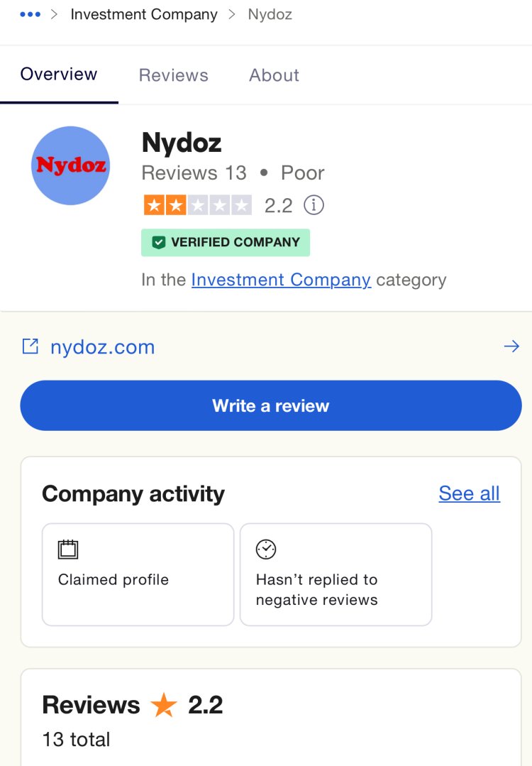Open the breadcrumb three-dots menu
This screenshot has width=532, height=766.
click(x=30, y=15)
